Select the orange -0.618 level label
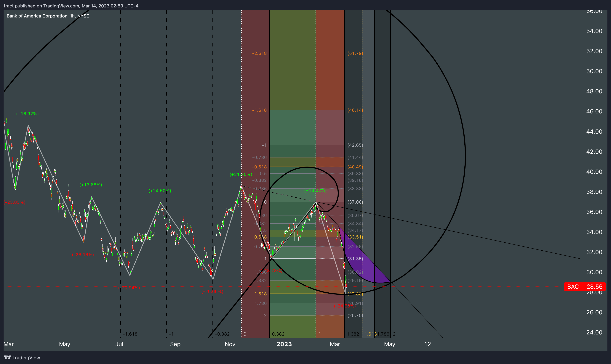This screenshot has height=364, width=611. (x=259, y=167)
